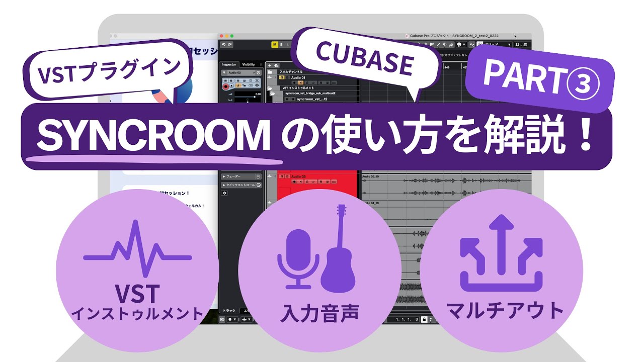The height and width of the screenshot is (362, 644).
Task: Deactivate all solo states with toolbar S button
Action: 281,45
